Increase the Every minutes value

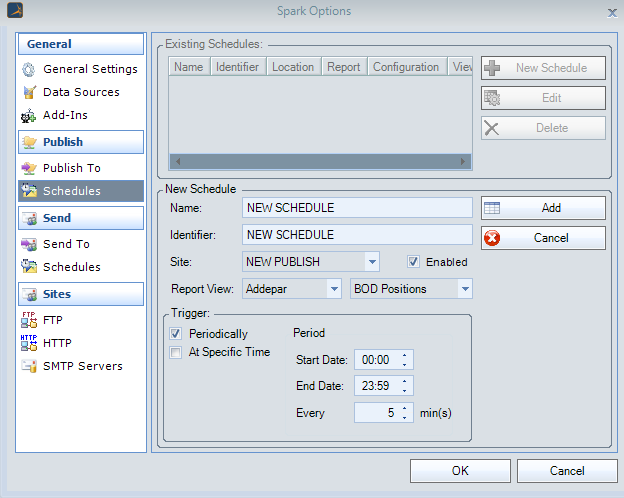tap(404, 408)
